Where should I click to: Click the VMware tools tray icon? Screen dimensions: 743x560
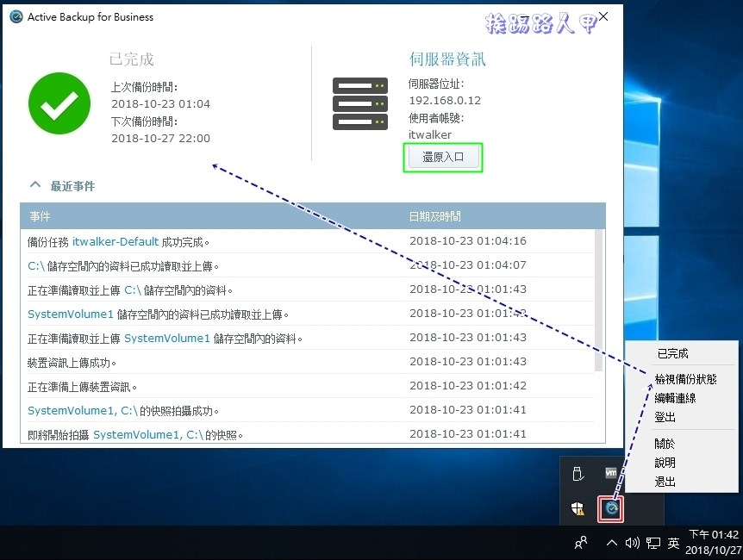point(611,472)
